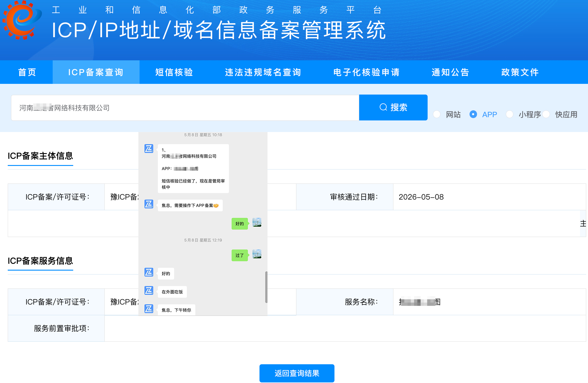This screenshot has height=383, width=588.
Task: Select the 网站 radio option
Action: coord(437,114)
